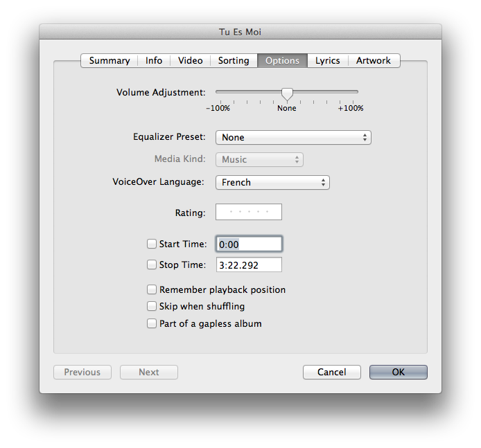The width and height of the screenshot is (481, 448).
Task: Enable Part of a gapless album
Action: [152, 324]
